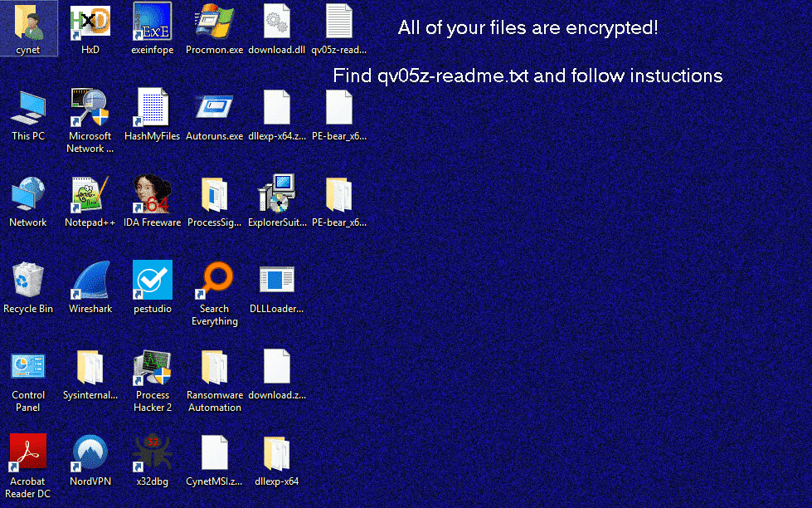This screenshot has width=812, height=508.
Task: Select the Procmon.exe icon
Action: click(x=214, y=22)
